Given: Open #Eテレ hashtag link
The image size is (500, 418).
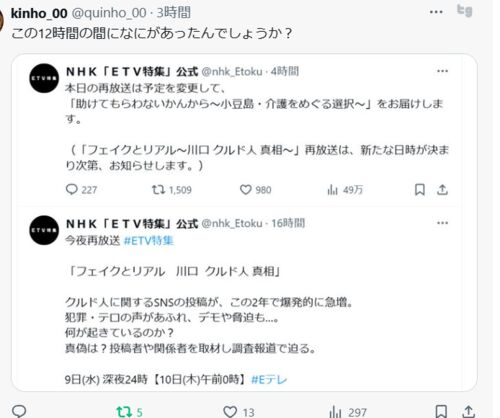Looking at the screenshot, I should pyautogui.click(x=269, y=379).
